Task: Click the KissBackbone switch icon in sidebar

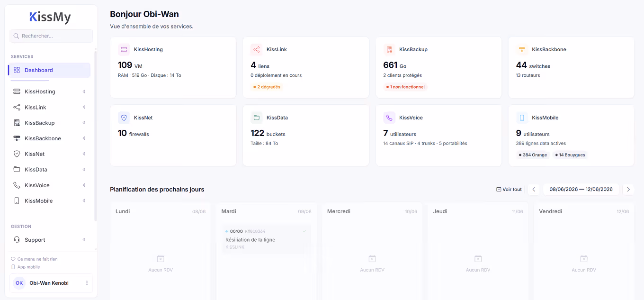Action: (x=17, y=138)
